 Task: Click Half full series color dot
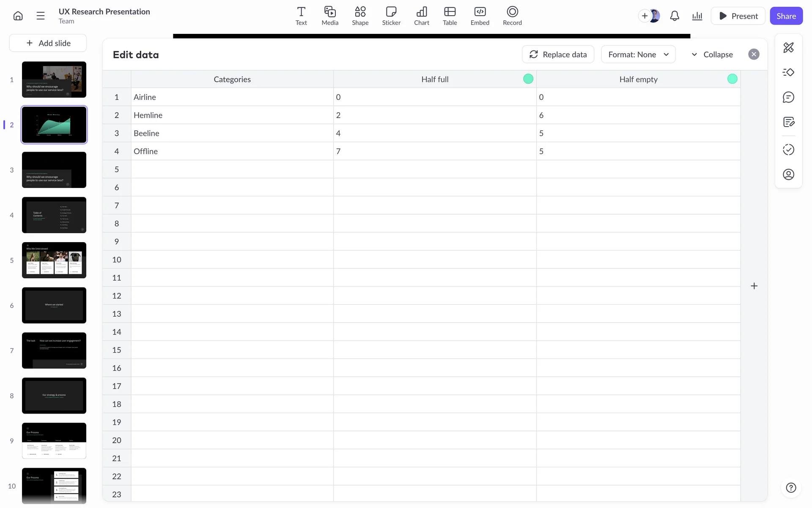tap(528, 79)
